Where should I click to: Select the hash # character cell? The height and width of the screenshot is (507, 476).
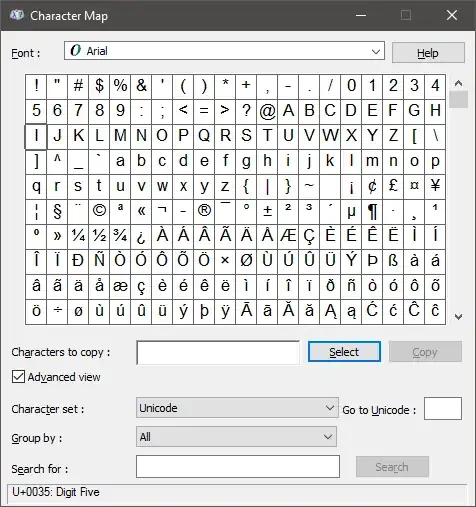(78, 86)
